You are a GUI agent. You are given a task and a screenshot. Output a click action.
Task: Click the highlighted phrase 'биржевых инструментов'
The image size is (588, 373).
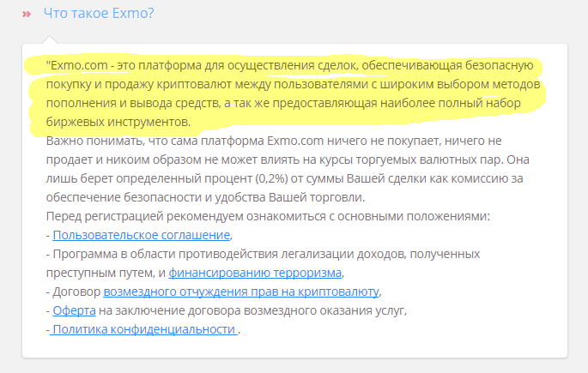(x=118, y=122)
